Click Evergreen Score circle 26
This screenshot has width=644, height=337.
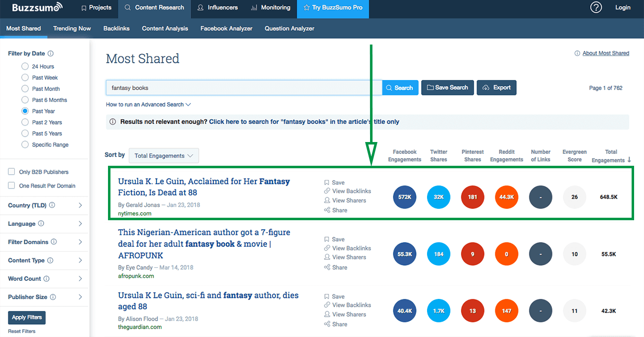tap(575, 197)
